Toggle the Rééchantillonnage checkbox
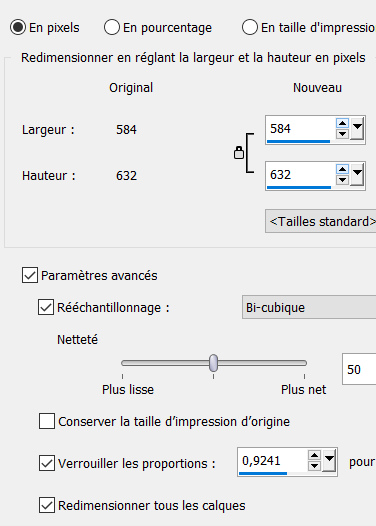 coord(46,307)
